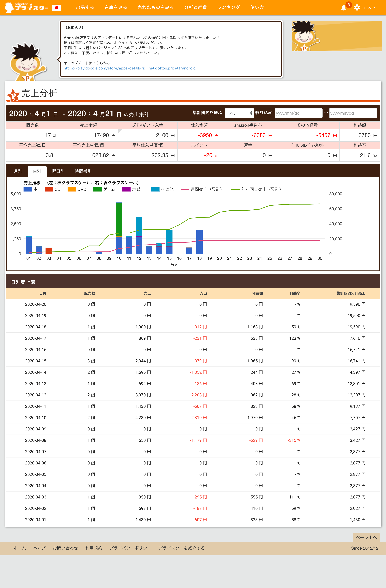Viewport: 386px width, 588px height.
Task: Click the -315 % profit rate cell
Action: click(294, 440)
